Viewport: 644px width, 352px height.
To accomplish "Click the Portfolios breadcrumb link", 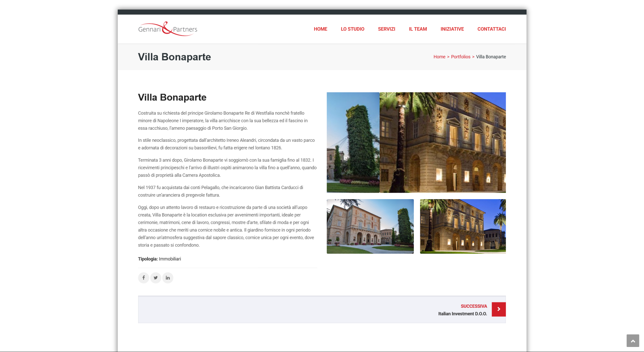I will point(461,57).
